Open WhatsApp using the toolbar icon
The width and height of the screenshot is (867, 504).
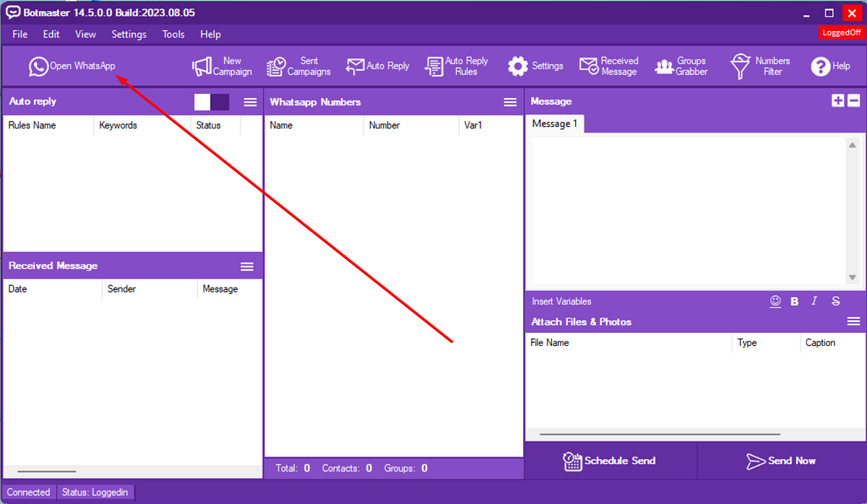(x=72, y=66)
